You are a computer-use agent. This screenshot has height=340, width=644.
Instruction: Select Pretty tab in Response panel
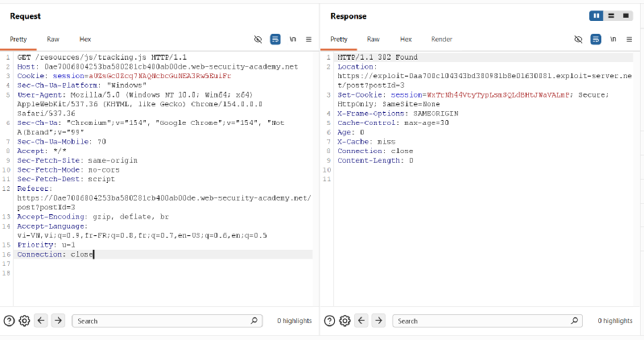(339, 39)
